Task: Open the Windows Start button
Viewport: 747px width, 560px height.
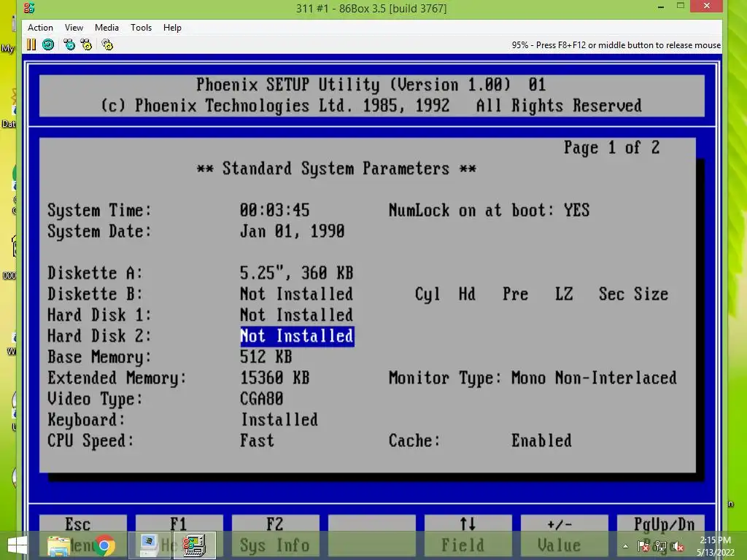Action: pyautogui.click(x=18, y=545)
